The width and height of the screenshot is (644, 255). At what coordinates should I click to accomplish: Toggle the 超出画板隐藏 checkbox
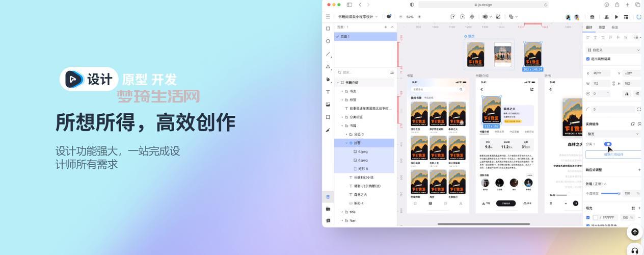tap(588, 59)
